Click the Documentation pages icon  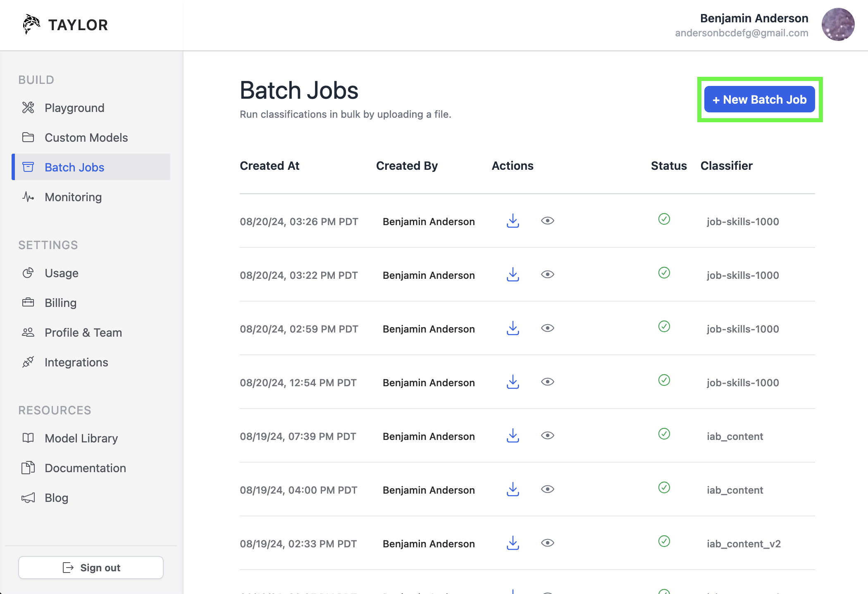click(28, 468)
